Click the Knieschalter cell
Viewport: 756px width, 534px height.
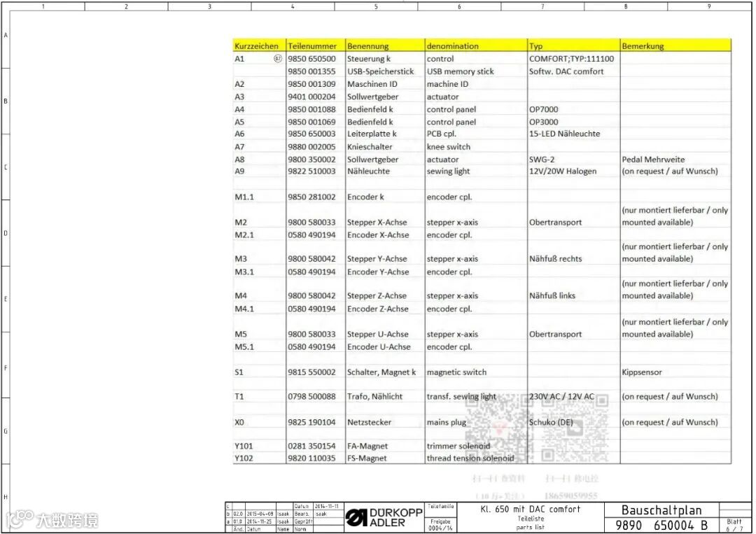tap(370, 146)
